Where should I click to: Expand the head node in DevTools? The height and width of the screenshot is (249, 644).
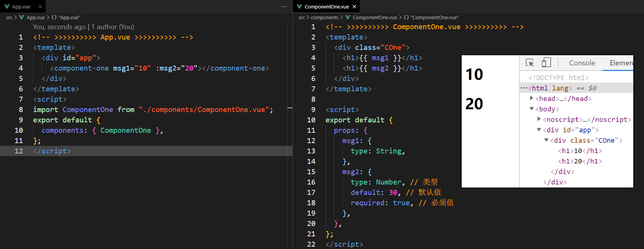coord(532,98)
